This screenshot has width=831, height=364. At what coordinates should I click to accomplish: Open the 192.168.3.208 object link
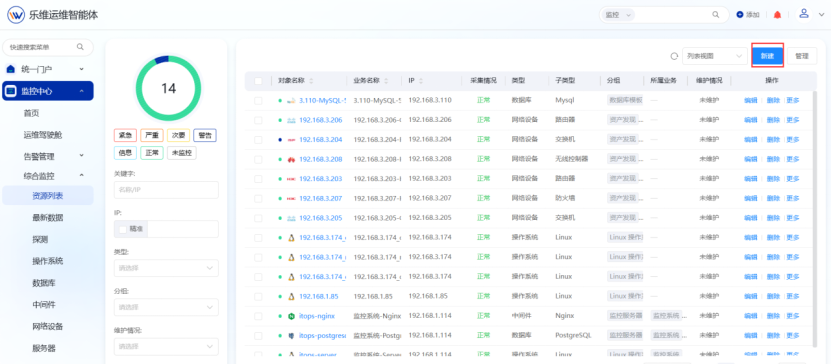pyautogui.click(x=321, y=159)
